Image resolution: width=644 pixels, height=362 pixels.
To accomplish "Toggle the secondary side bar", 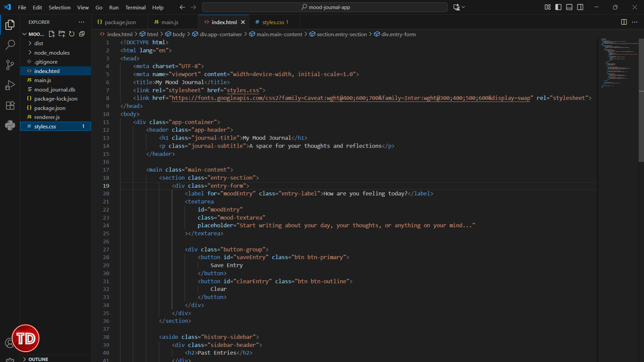I will click(580, 7).
